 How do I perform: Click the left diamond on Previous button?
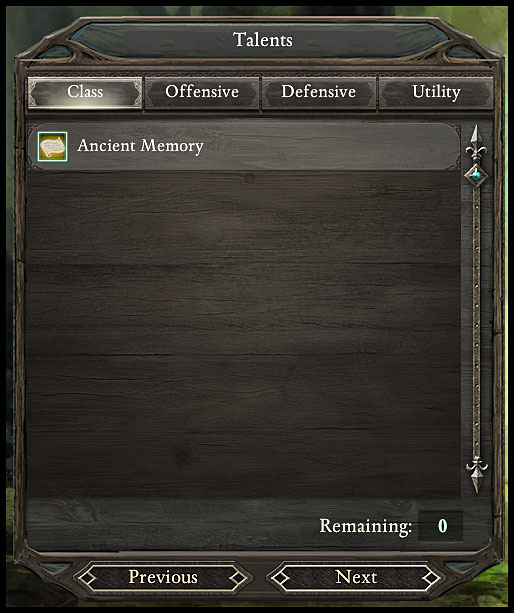[87, 577]
